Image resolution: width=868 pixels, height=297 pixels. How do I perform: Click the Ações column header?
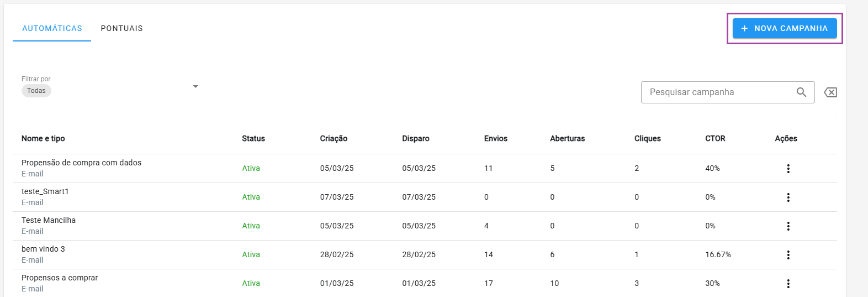(786, 138)
